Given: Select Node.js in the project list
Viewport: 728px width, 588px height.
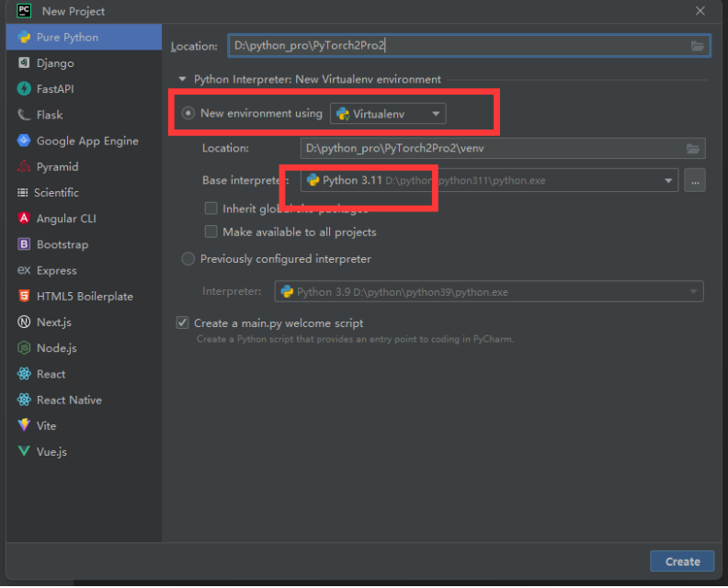Looking at the screenshot, I should pos(84,348).
